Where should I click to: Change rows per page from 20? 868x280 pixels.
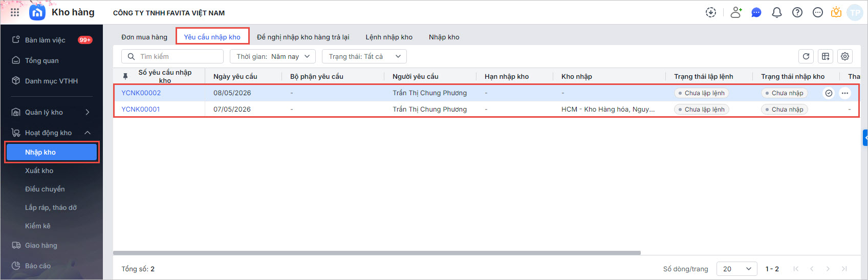click(x=737, y=269)
